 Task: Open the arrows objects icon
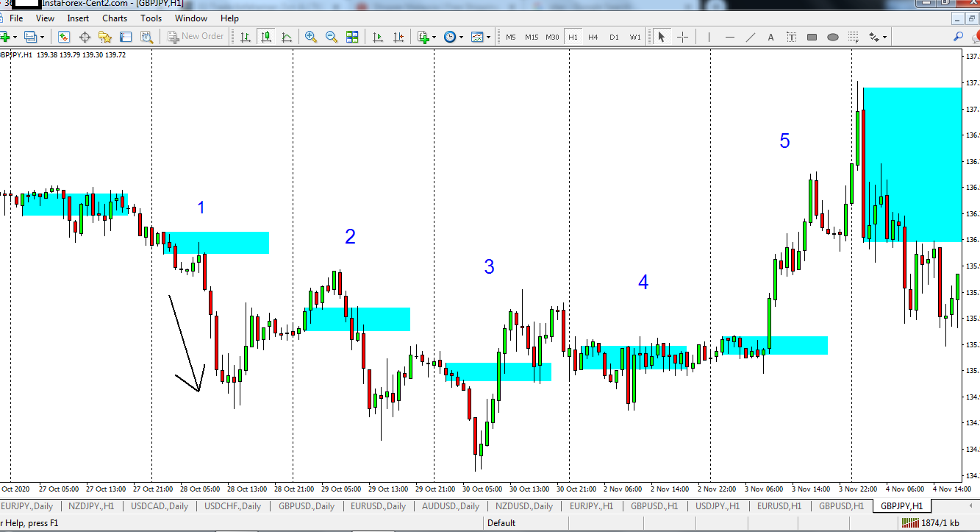click(874, 37)
